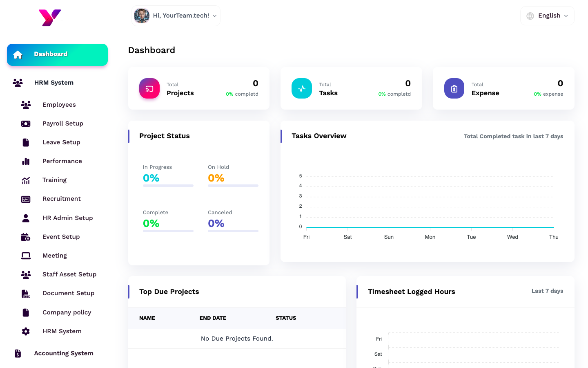Click the Total Expense clipboard icon

454,88
